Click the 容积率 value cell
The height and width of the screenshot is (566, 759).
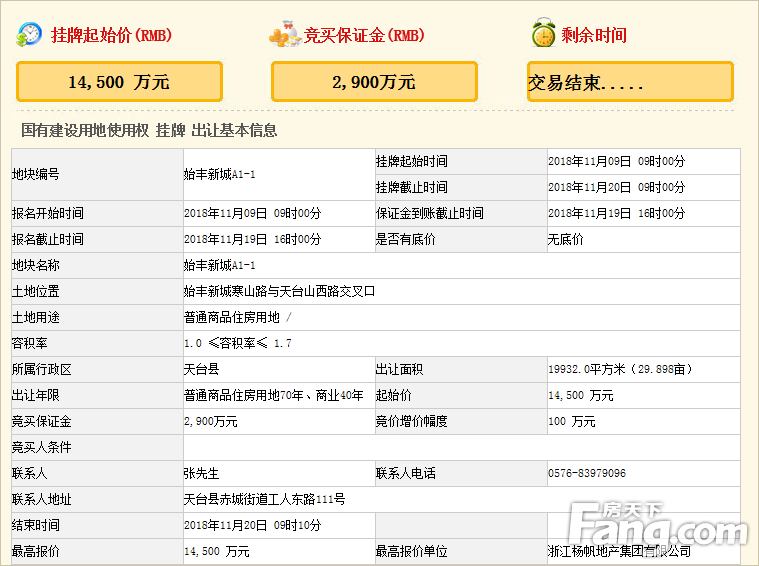coord(238,343)
